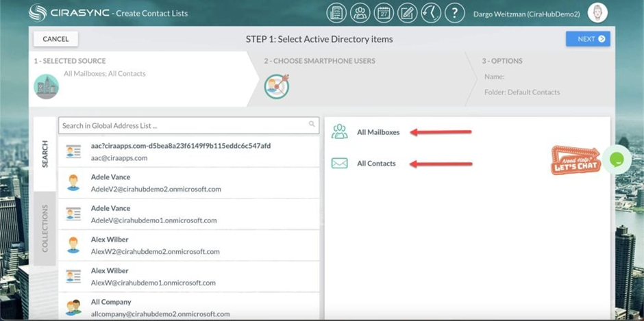Open the dashboard document icon in header

[336, 13]
